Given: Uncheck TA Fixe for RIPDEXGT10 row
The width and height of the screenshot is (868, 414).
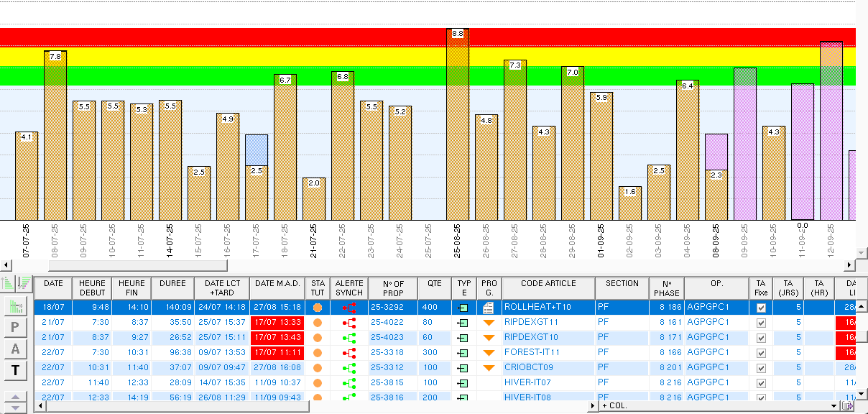Looking at the screenshot, I should point(761,338).
